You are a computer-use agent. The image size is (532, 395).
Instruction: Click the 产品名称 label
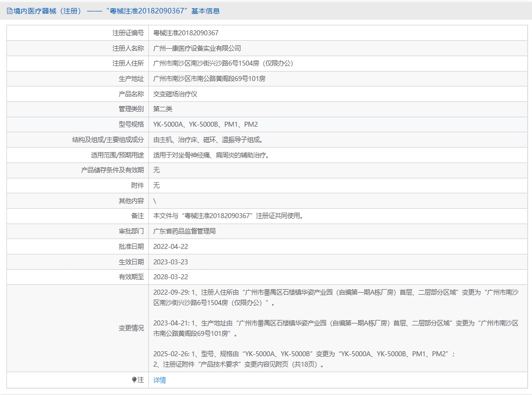(132, 94)
